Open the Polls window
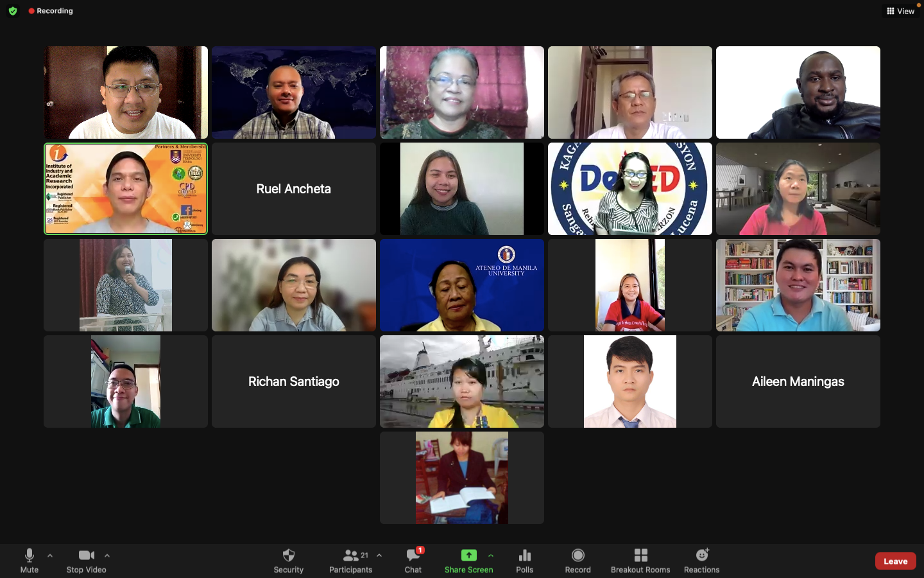 tap(524, 560)
